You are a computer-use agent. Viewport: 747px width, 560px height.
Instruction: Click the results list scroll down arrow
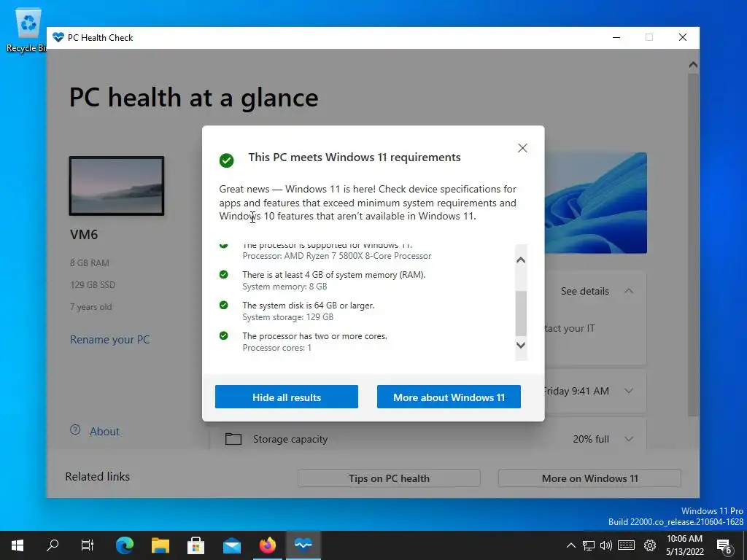(521, 345)
